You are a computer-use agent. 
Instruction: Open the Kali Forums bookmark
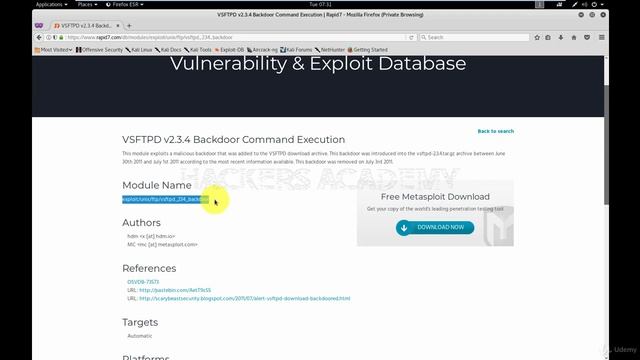click(x=296, y=50)
